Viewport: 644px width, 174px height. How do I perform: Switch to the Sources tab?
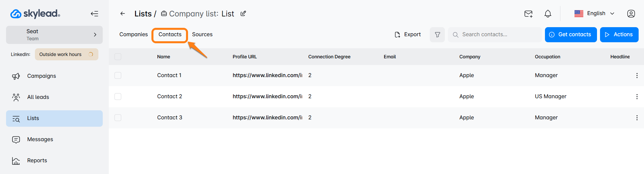pyautogui.click(x=202, y=35)
